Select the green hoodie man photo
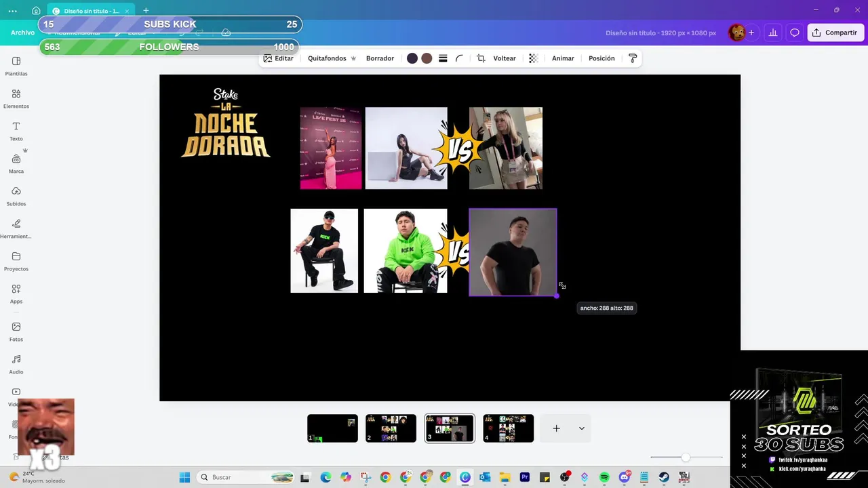The width and height of the screenshot is (868, 488). coord(406,251)
